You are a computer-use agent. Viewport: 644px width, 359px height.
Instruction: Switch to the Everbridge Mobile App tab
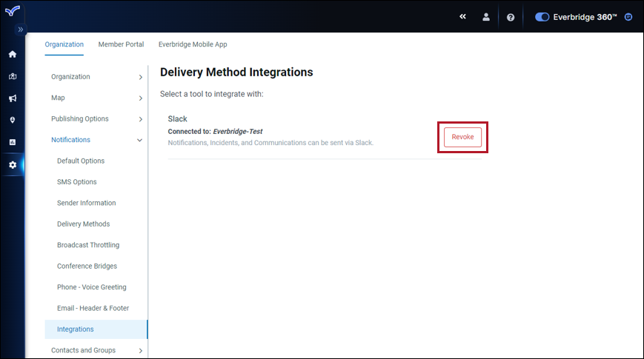tap(193, 44)
